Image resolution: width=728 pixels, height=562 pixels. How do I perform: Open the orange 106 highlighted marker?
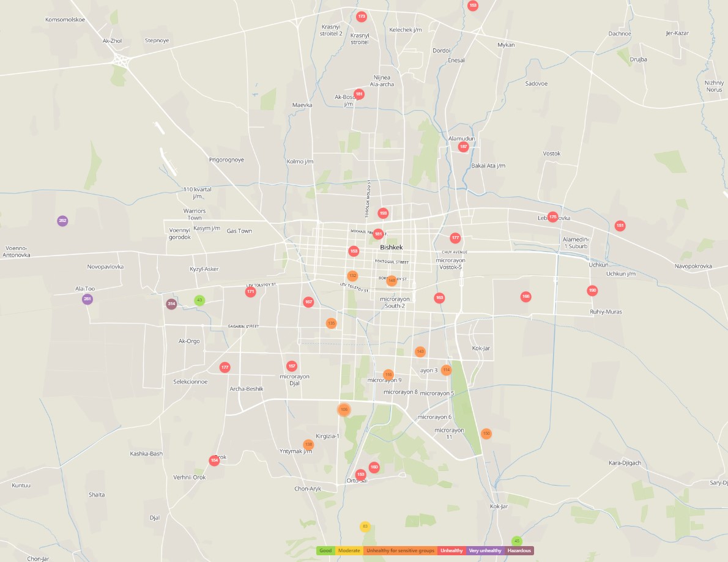pyautogui.click(x=344, y=409)
